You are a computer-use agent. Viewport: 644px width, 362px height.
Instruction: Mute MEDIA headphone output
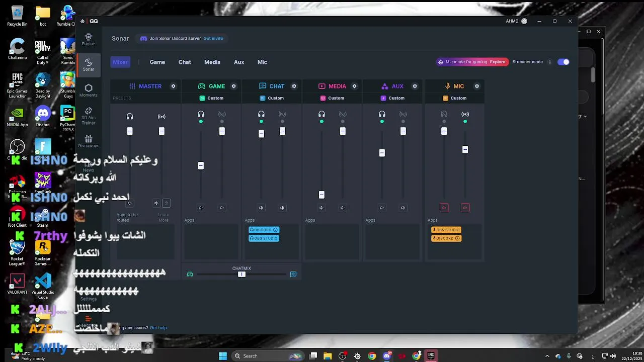(321, 208)
